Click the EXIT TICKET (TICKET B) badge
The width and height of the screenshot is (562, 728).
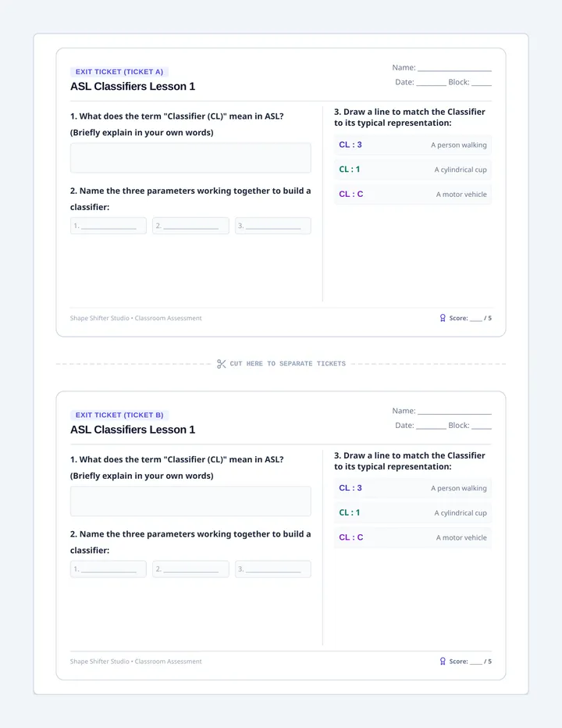119,415
